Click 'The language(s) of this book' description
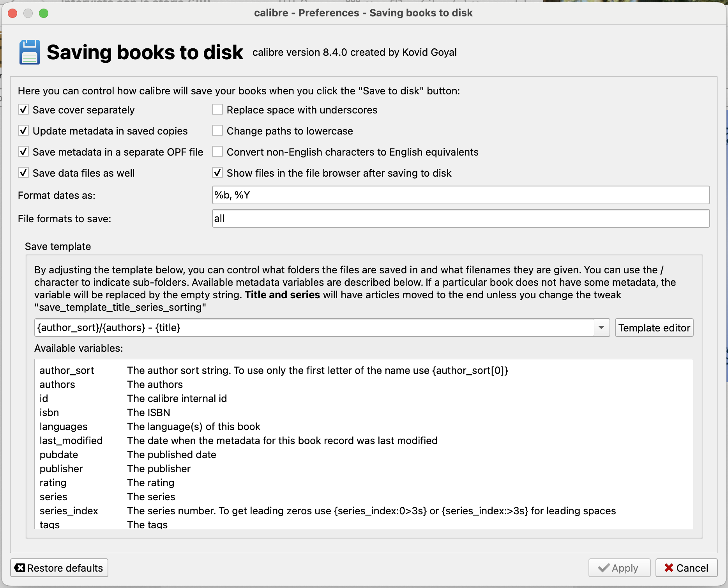The width and height of the screenshot is (728, 588). [x=194, y=427]
